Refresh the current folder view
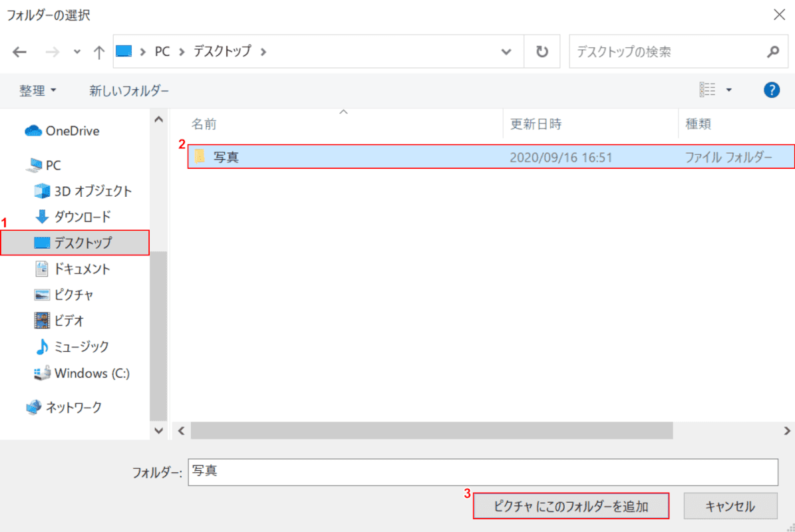The width and height of the screenshot is (795, 532). point(542,52)
